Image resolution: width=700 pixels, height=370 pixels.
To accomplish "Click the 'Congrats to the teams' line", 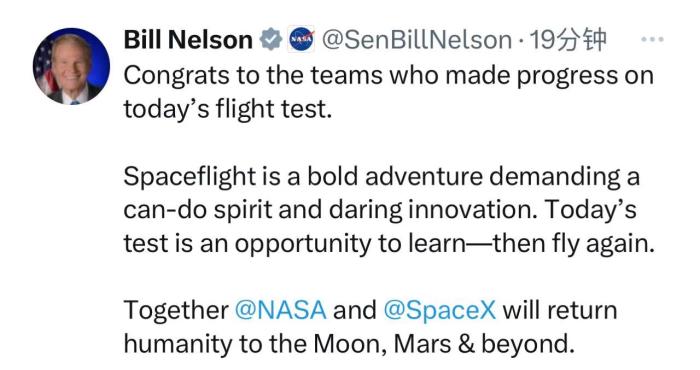I will coord(388,75).
